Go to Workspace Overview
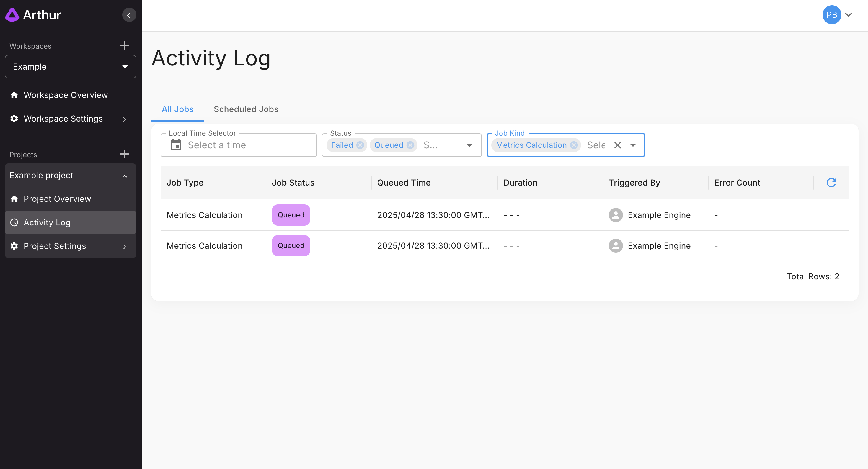868x469 pixels. (65, 95)
